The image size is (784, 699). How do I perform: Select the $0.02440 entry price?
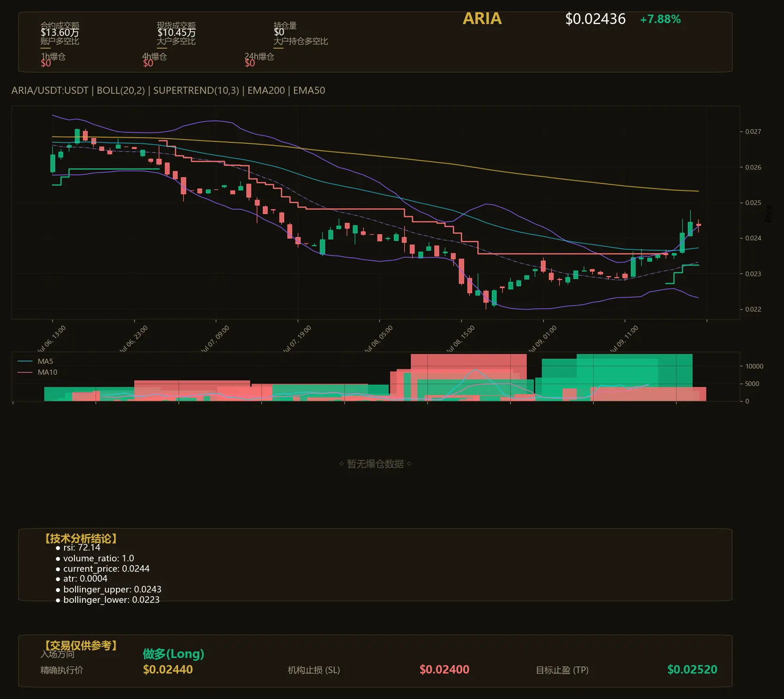[168, 670]
